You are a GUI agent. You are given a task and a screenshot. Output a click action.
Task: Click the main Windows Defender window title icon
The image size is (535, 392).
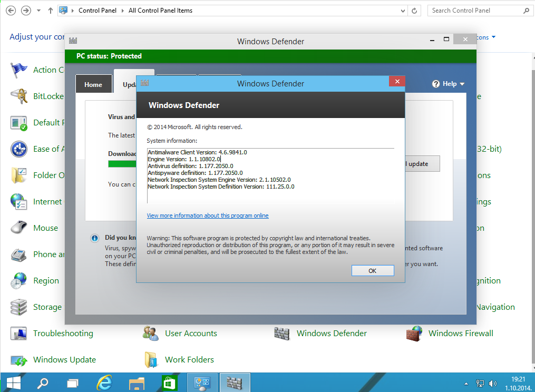(x=73, y=41)
